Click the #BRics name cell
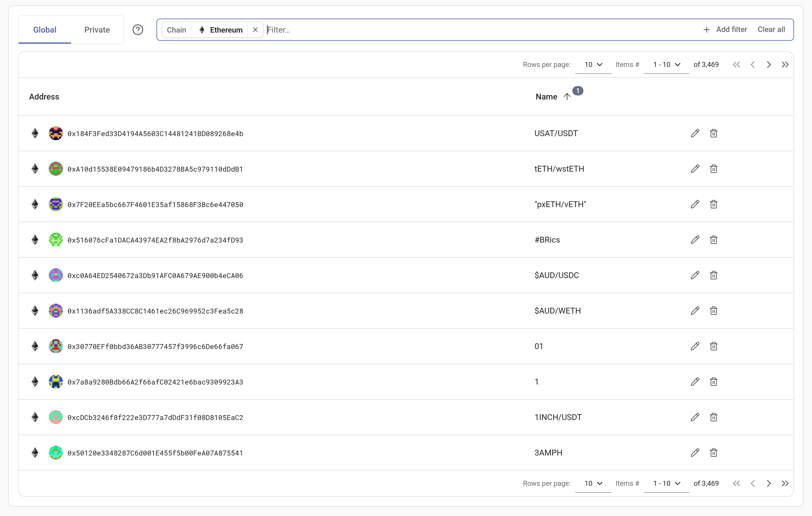This screenshot has height=516, width=812. (x=547, y=240)
